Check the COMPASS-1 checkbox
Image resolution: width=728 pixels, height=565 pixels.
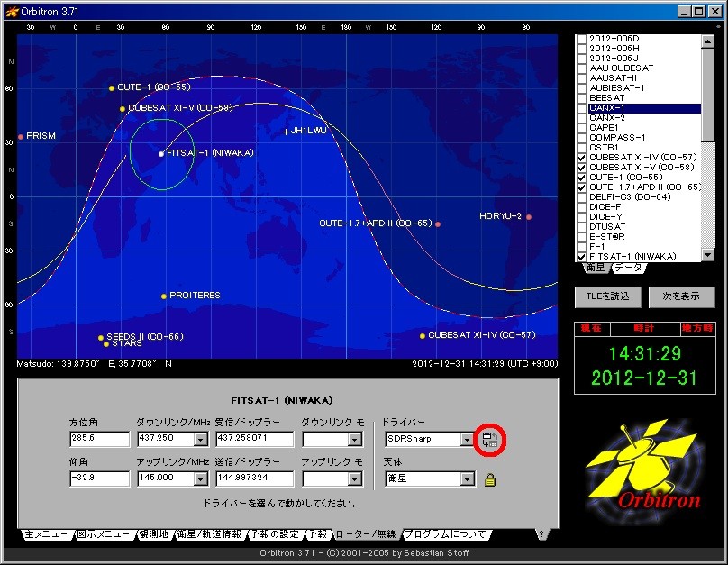[581, 137]
